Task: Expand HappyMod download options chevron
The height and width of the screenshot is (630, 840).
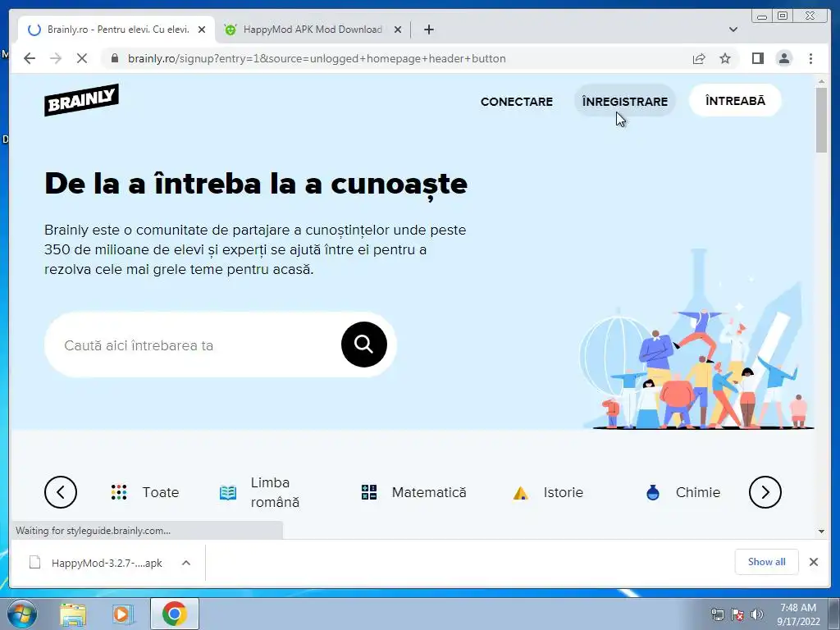Action: (x=186, y=563)
